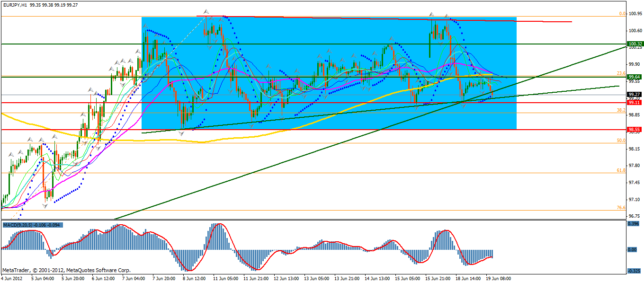
Task: Click the 76.6 Fibonacci level label
Action: (x=621, y=208)
